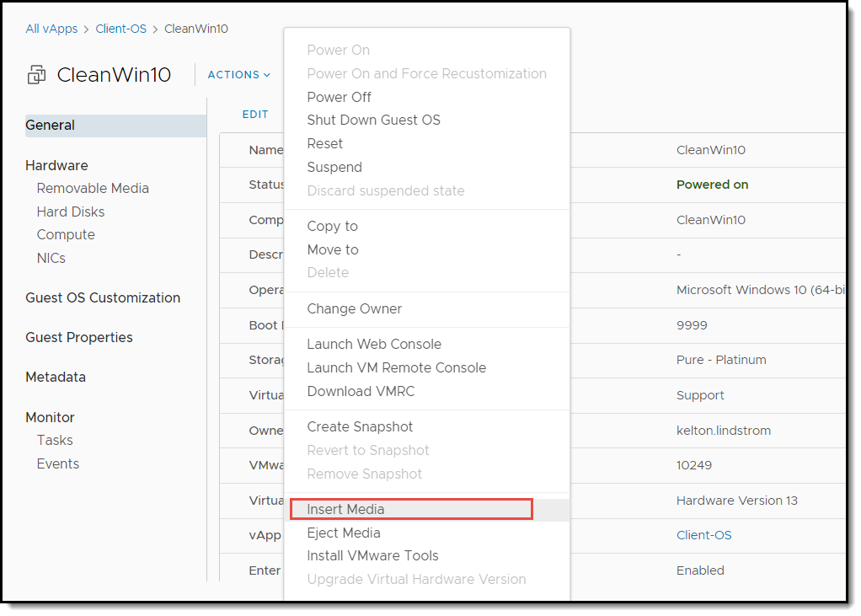Open the NICs hardware section
This screenshot has width=861, height=616.
pos(51,258)
